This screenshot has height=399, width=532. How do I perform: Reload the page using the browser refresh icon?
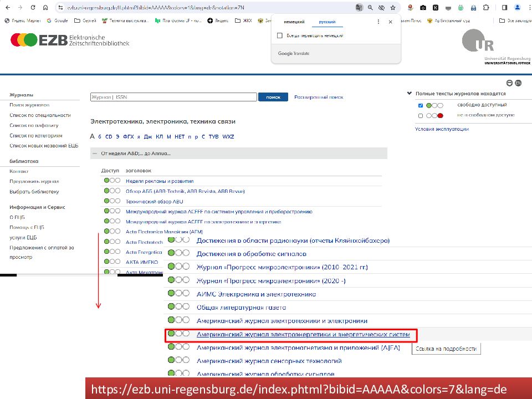point(33,8)
